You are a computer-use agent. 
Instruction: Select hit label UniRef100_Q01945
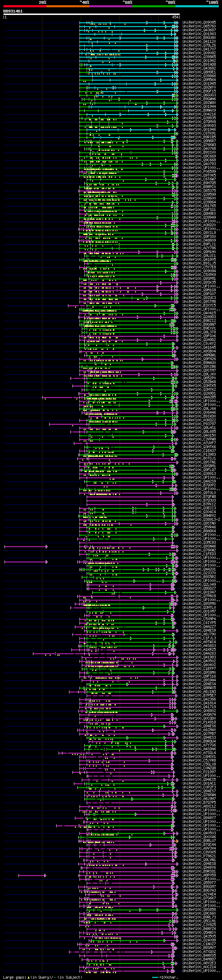click(x=199, y=83)
